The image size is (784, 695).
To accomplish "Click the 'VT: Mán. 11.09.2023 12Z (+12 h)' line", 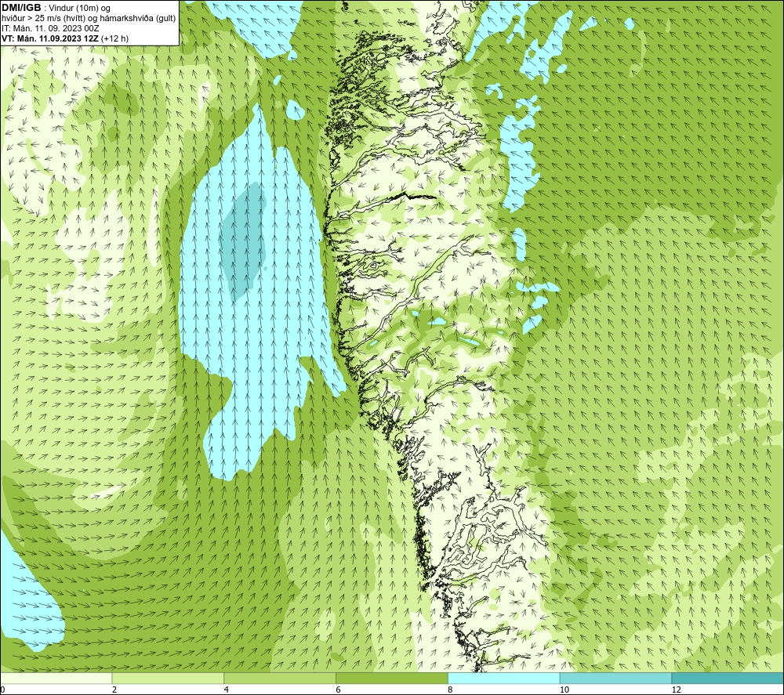I will coord(65,38).
